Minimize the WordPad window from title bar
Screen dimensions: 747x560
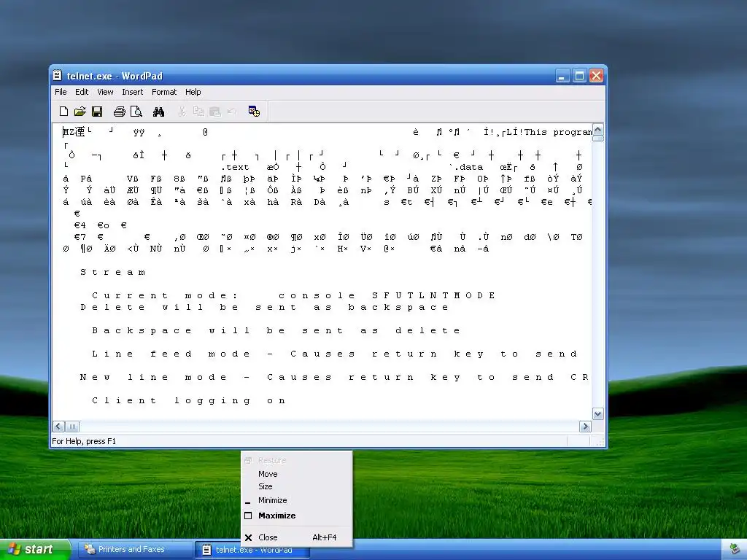tap(562, 76)
